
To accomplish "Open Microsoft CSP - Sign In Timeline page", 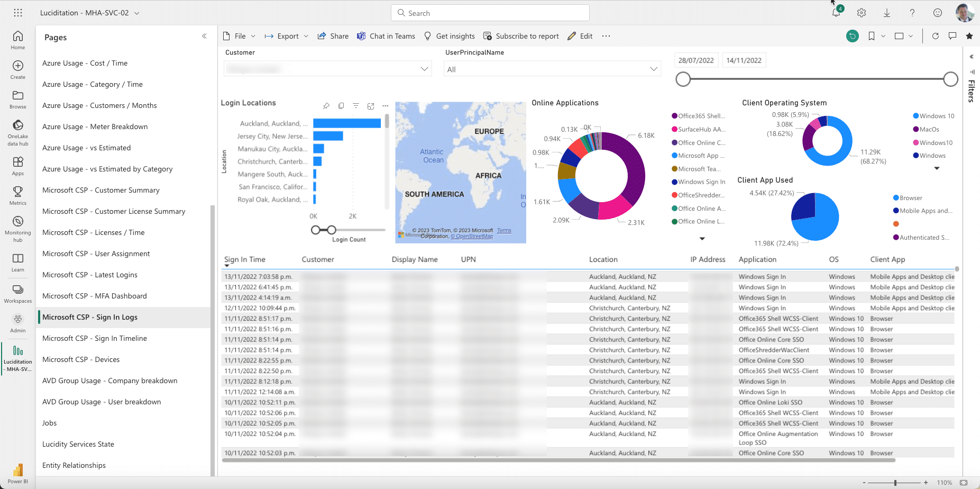I will [95, 338].
